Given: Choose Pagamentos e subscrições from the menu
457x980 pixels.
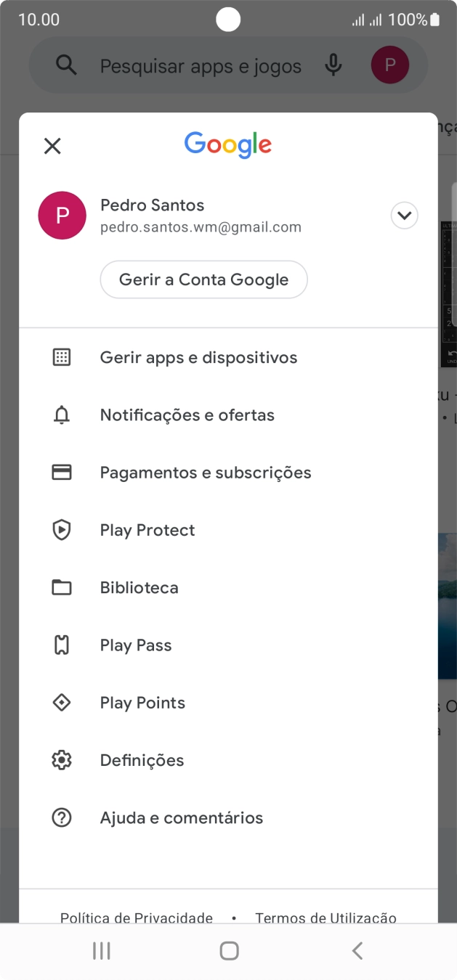Looking at the screenshot, I should pos(203,472).
